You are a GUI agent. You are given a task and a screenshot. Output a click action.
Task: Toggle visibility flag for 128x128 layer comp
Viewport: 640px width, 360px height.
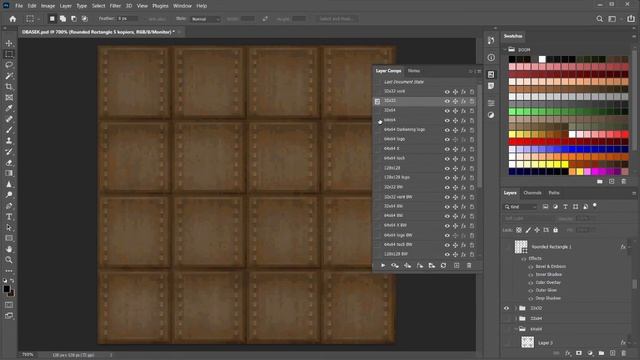(x=447, y=168)
